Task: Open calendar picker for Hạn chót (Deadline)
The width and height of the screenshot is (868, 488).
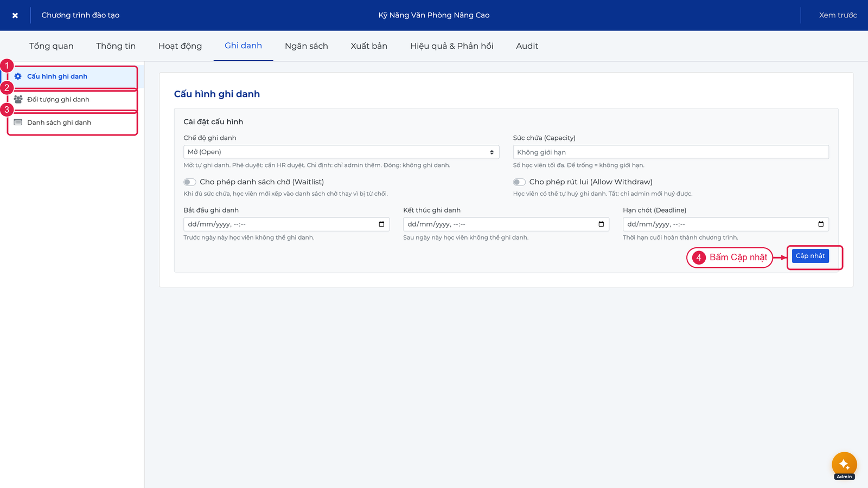Action: point(821,224)
